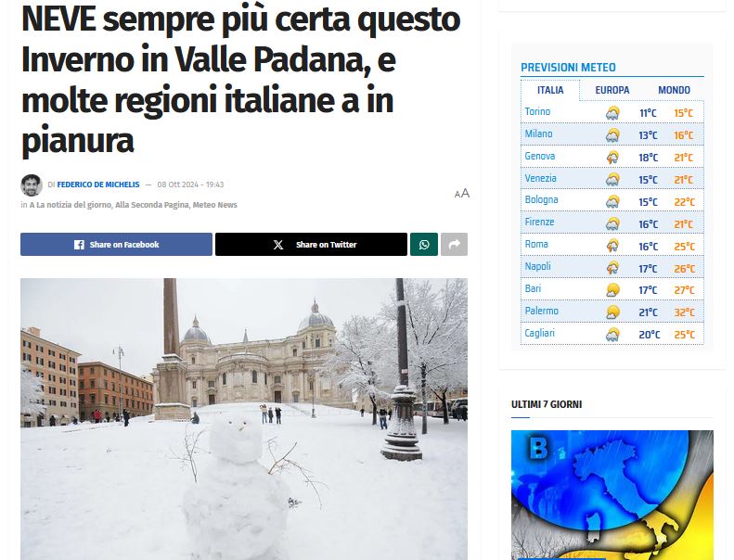Click Federico De Michelis author avatar
The image size is (734, 560).
click(x=32, y=185)
